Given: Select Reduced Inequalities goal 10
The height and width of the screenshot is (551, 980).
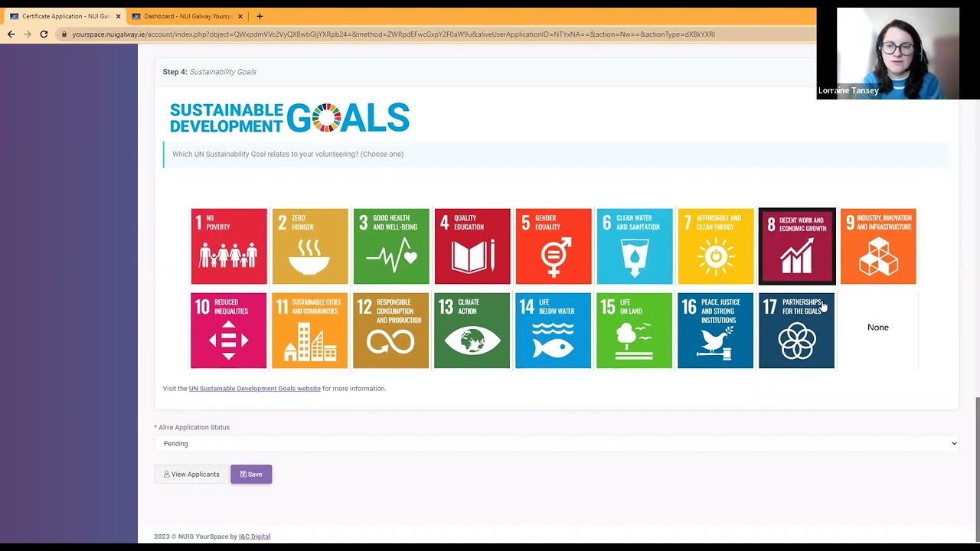Looking at the screenshot, I should pos(229,331).
